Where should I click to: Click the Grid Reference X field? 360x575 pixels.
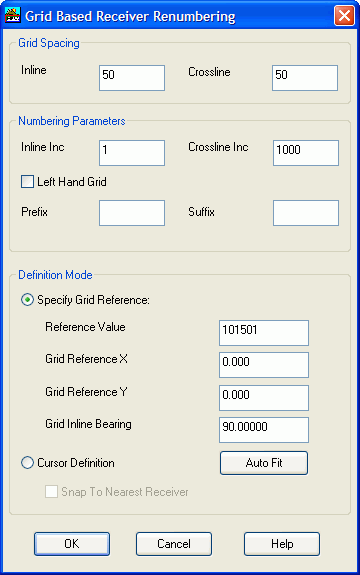pos(264,365)
